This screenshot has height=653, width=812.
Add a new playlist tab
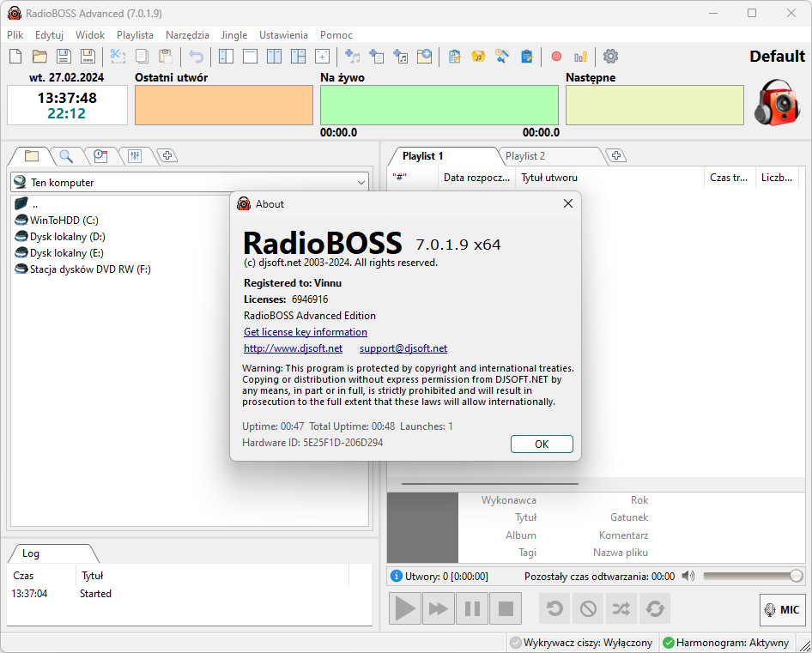tap(615, 154)
